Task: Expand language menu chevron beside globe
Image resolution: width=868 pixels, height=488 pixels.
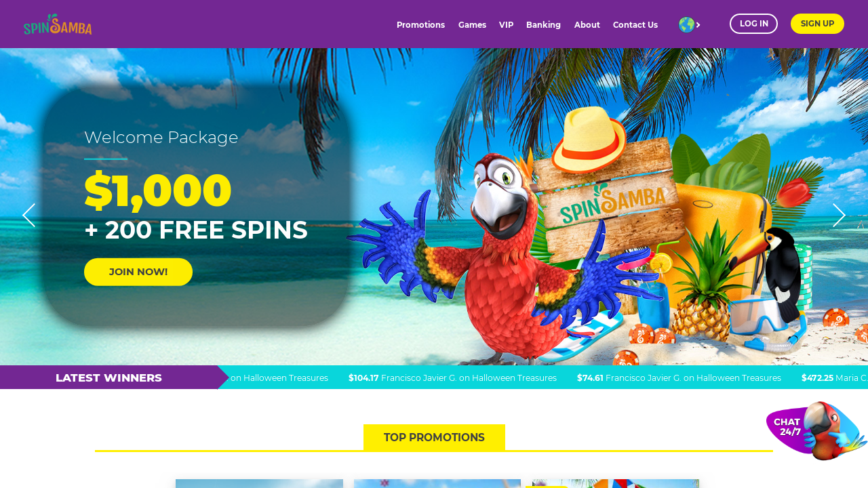Action: [x=698, y=25]
